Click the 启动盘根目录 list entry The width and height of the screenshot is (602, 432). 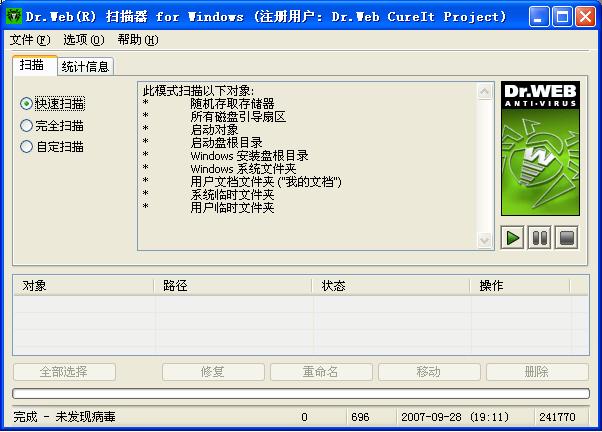pos(227,143)
